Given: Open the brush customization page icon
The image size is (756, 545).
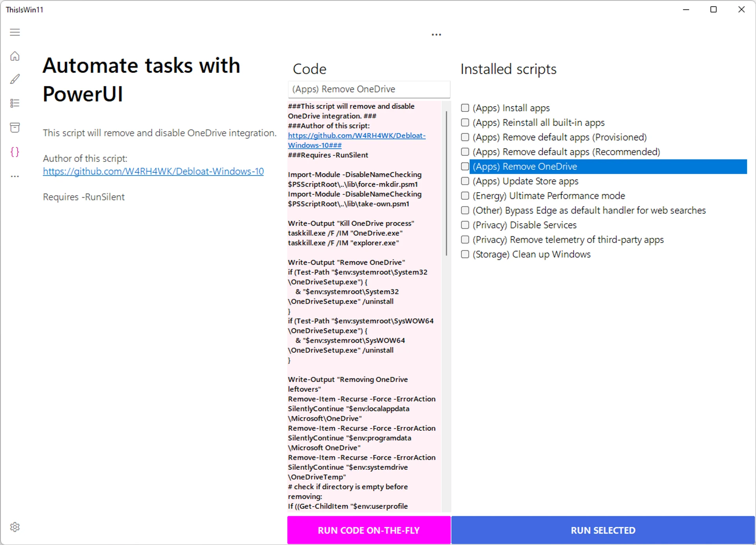Looking at the screenshot, I should [x=15, y=79].
